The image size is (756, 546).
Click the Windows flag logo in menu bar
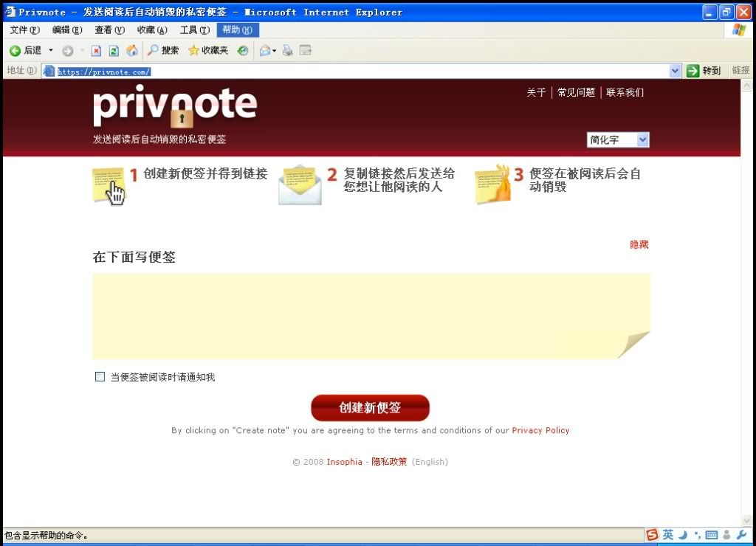(x=738, y=30)
